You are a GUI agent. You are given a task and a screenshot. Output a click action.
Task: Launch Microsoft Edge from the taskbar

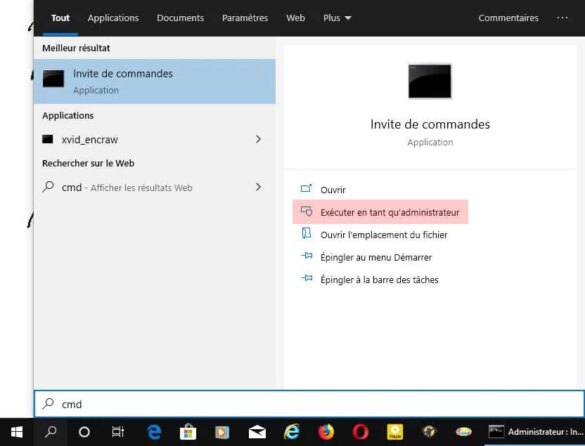tap(154, 432)
